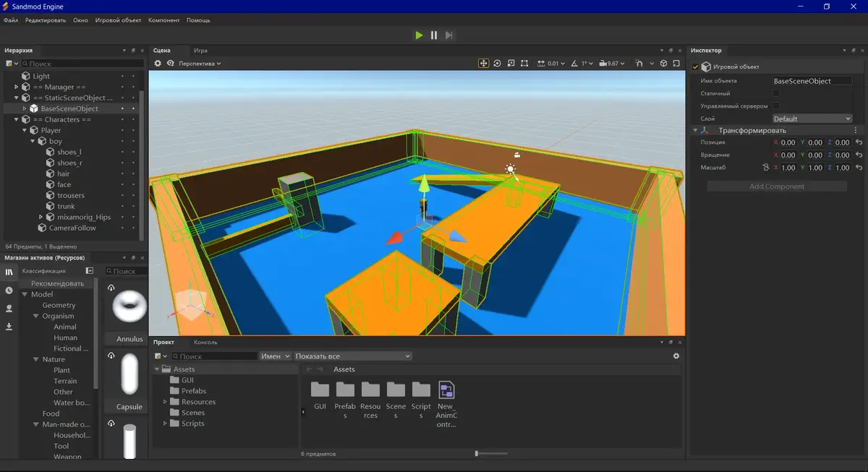Viewport: 868px width, 472px height.
Task: Click the scene gizmo cube icon
Action: tap(663, 63)
